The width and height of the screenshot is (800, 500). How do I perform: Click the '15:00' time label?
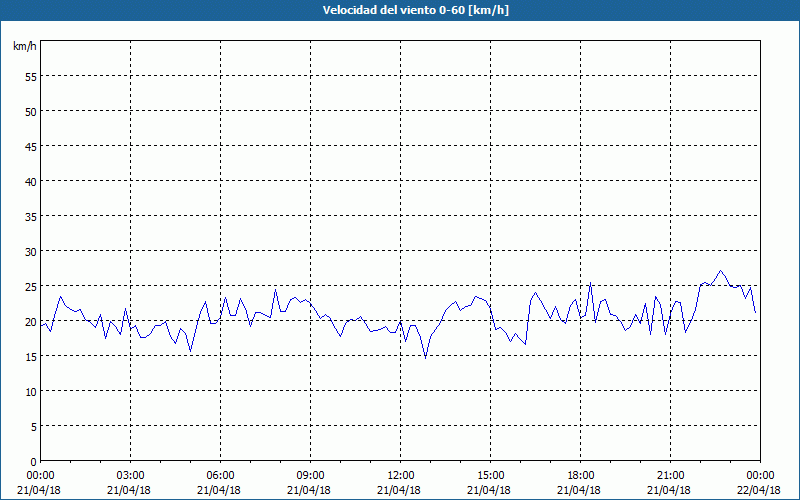pos(491,476)
